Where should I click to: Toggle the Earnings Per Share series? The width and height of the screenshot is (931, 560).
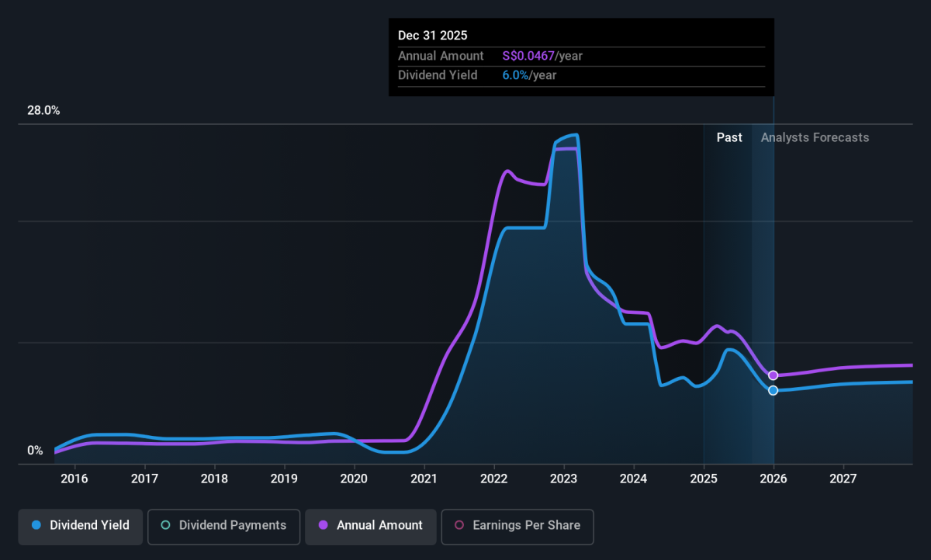click(x=517, y=526)
